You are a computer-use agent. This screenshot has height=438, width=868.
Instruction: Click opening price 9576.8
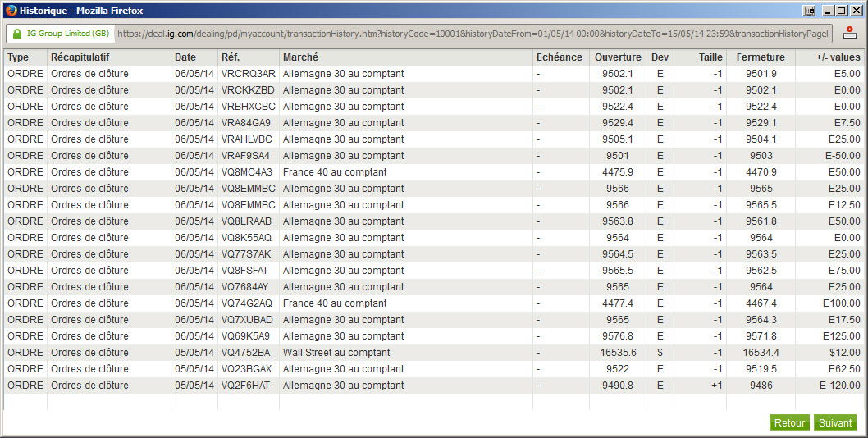[618, 336]
